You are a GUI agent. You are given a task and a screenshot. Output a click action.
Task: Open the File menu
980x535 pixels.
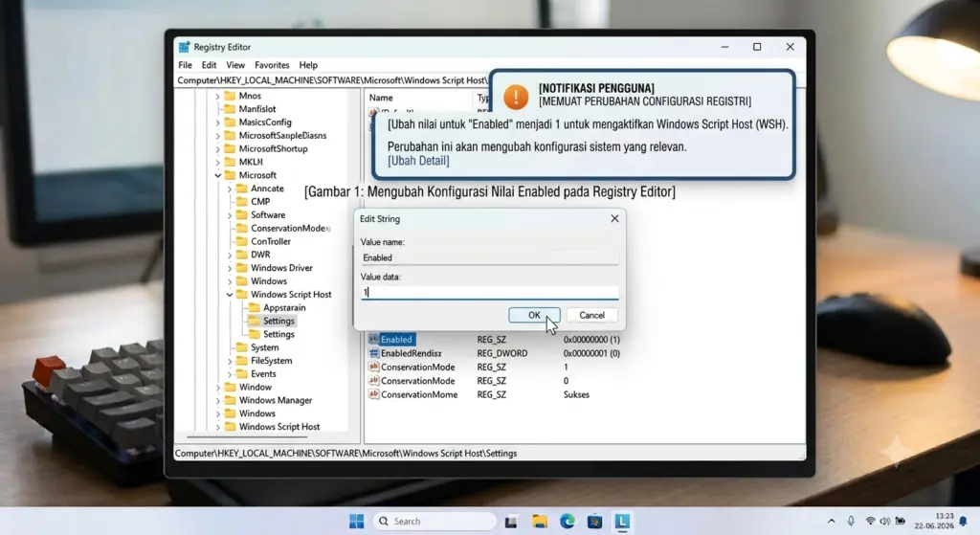185,65
